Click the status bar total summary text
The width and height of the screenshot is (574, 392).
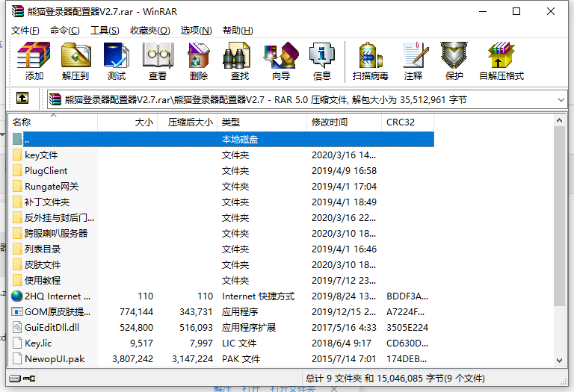coord(395,378)
